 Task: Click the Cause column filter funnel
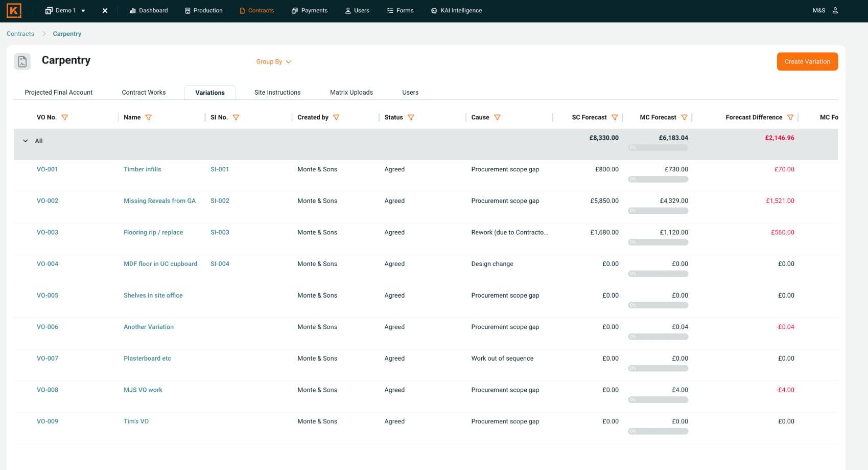click(497, 118)
